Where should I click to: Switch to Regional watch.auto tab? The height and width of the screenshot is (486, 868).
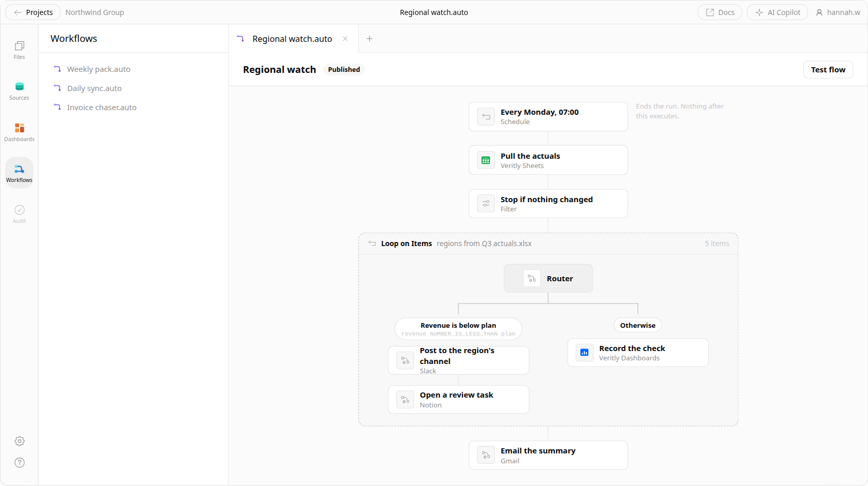(x=292, y=39)
